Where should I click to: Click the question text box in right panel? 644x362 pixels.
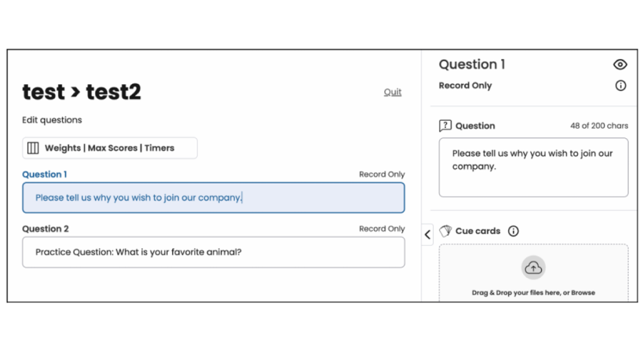tap(533, 167)
